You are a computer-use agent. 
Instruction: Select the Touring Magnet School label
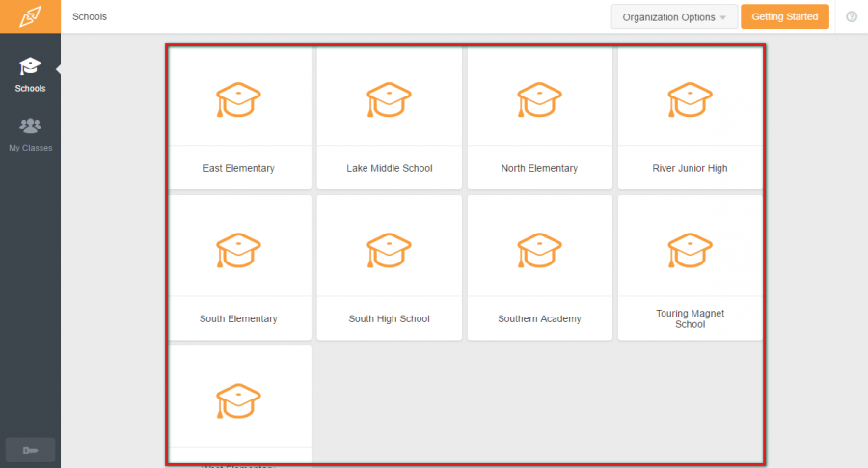[690, 318]
